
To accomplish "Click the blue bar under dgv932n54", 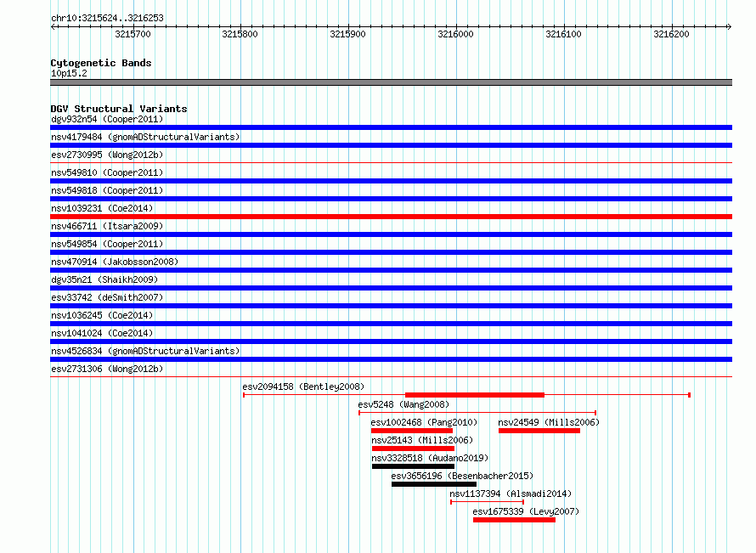I will [391, 127].
